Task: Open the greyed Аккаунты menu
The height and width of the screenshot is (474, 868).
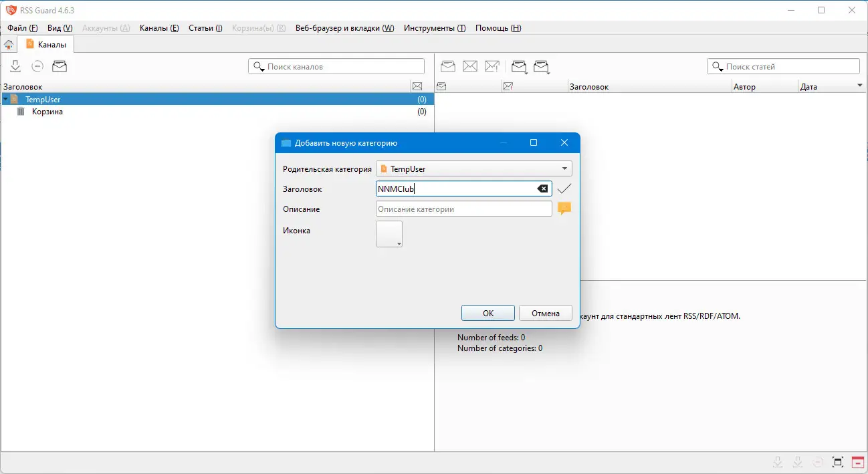Action: 106,28
